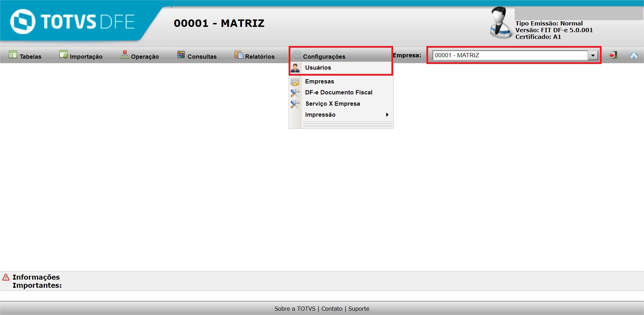Viewport: 644px width, 315px height.
Task: Click the Operação hierarchy icon
Action: coord(125,54)
